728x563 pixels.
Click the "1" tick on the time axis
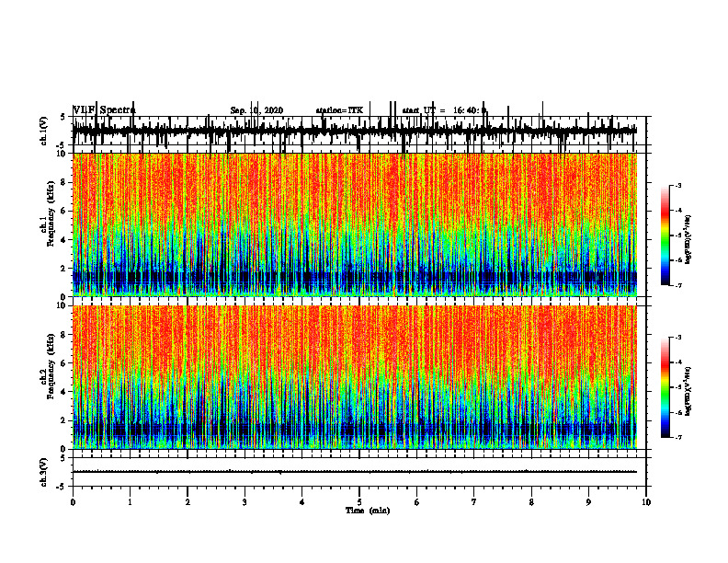pyautogui.click(x=130, y=502)
